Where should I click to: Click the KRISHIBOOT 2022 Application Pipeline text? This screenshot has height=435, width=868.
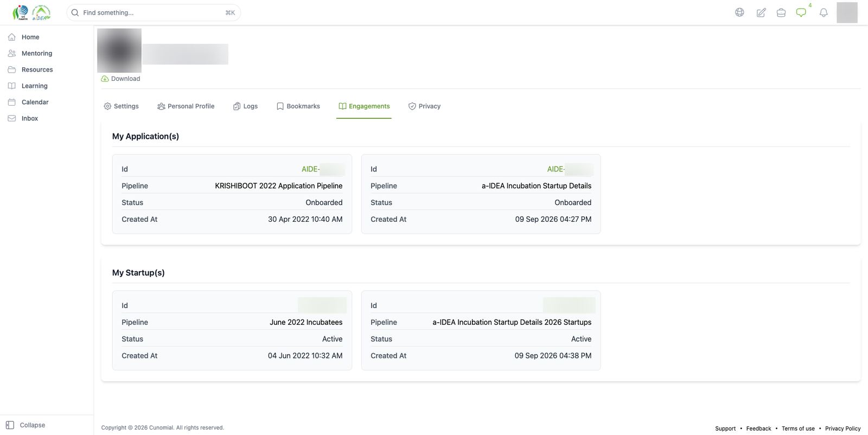279,186
